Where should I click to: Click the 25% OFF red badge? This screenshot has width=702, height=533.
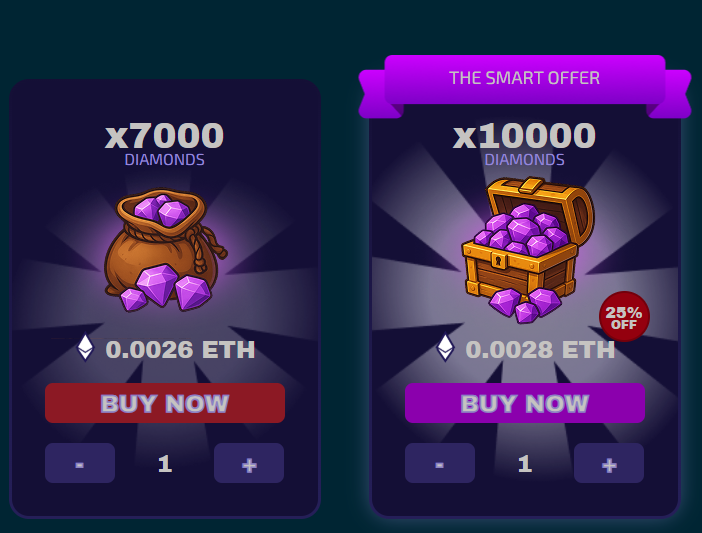[x=624, y=316]
